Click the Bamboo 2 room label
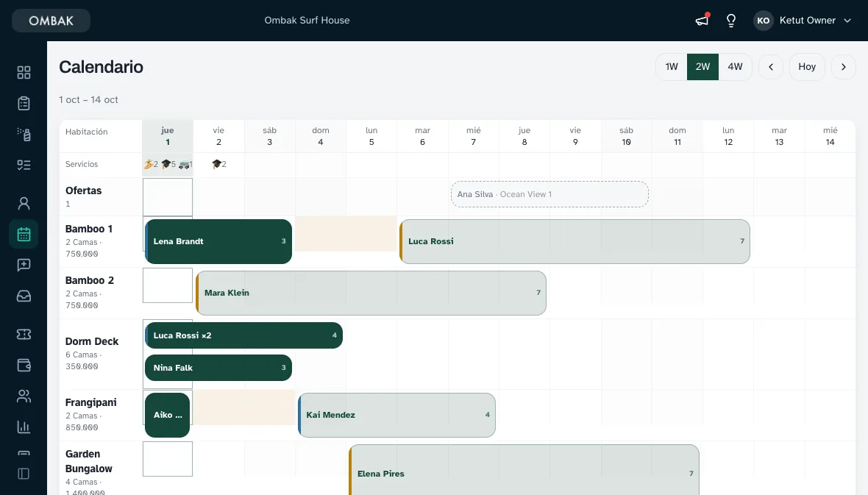The height and width of the screenshot is (495, 868). pos(90,281)
